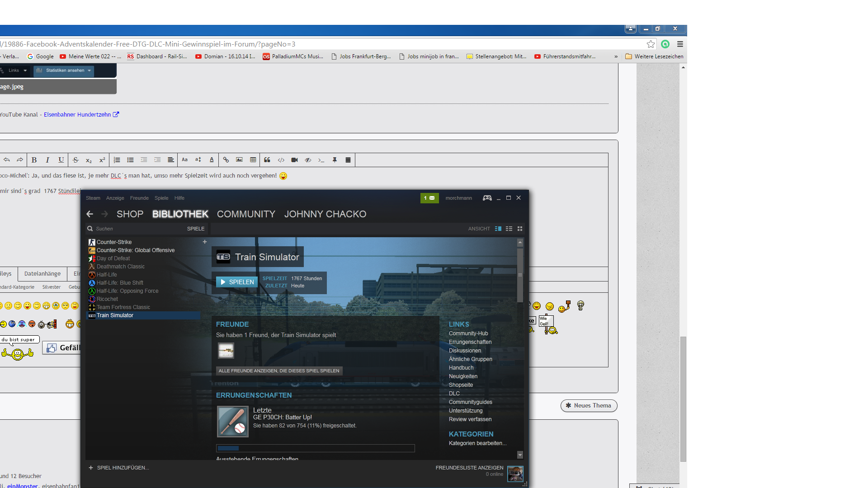Expand the 'Statistiken ansehen' dropdown
This screenshot has height=488, width=868.
(64, 70)
